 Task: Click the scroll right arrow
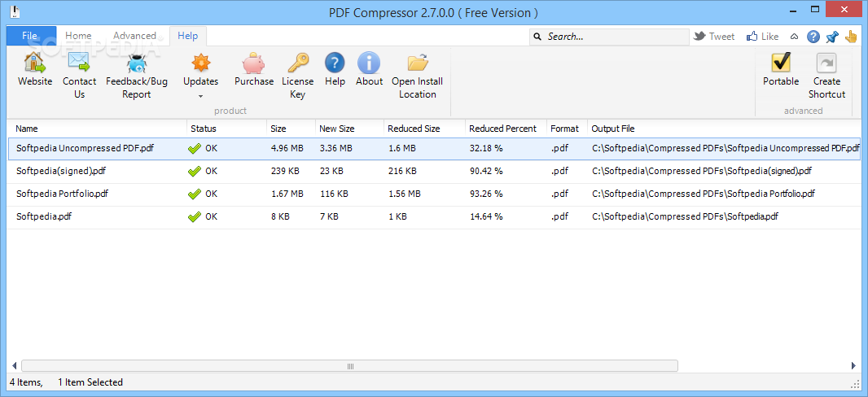click(853, 366)
